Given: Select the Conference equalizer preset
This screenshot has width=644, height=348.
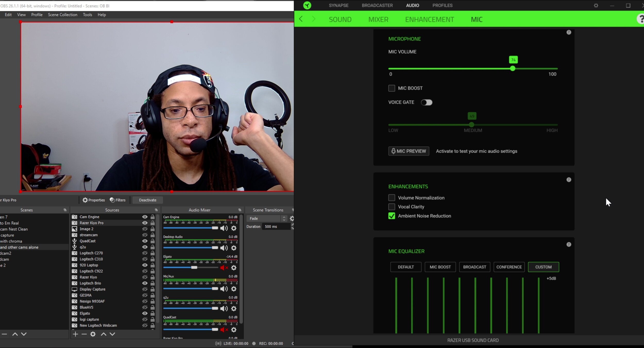Looking at the screenshot, I should point(509,267).
